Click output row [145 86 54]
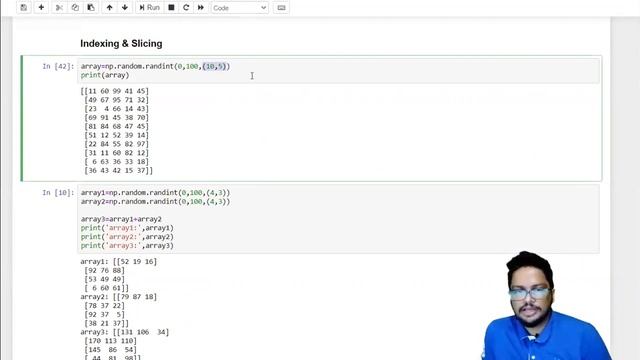 111,350
